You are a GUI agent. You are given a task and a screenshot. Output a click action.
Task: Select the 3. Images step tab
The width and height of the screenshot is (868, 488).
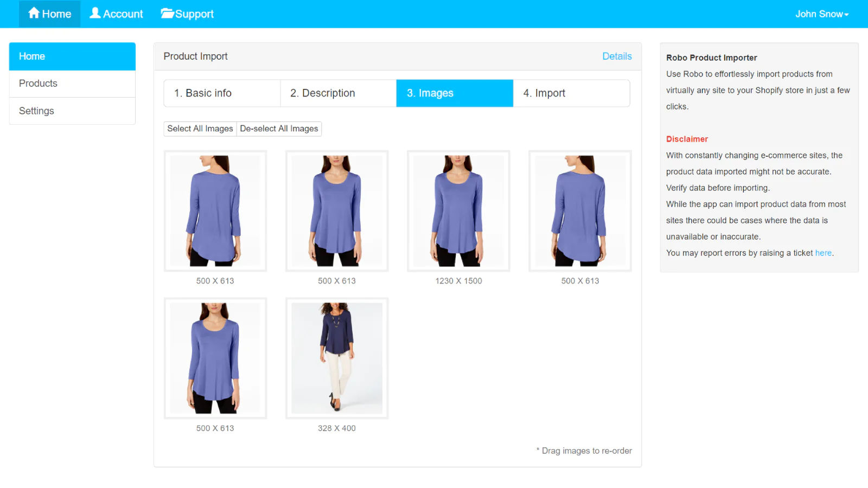(455, 93)
